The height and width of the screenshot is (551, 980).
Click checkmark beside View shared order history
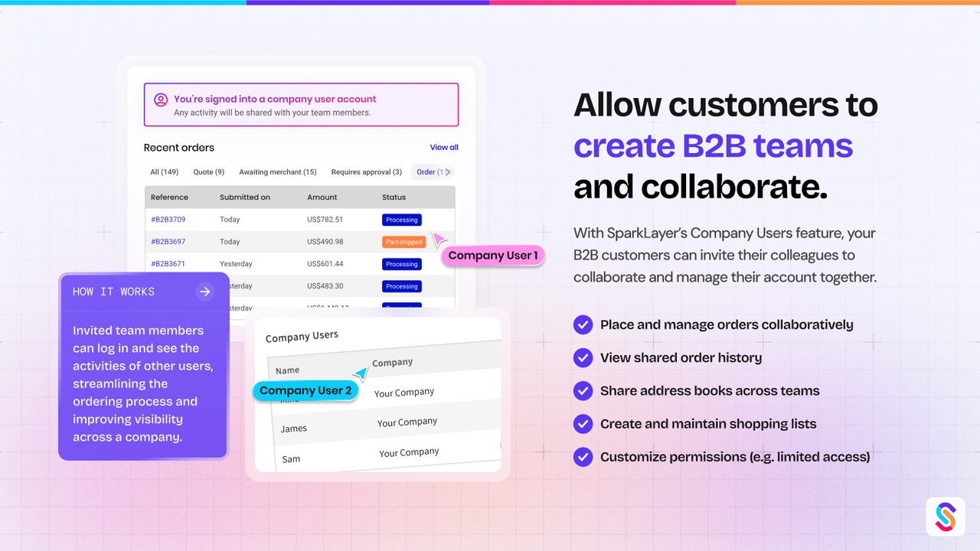click(583, 357)
